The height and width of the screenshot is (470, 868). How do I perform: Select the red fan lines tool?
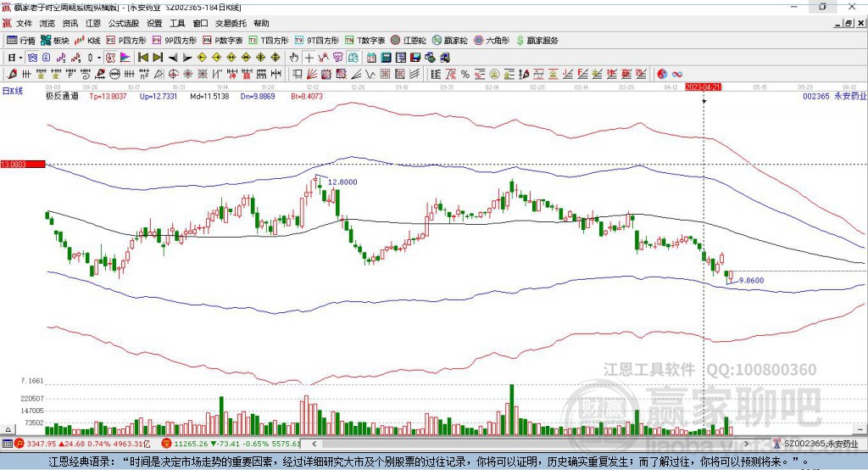(x=312, y=74)
